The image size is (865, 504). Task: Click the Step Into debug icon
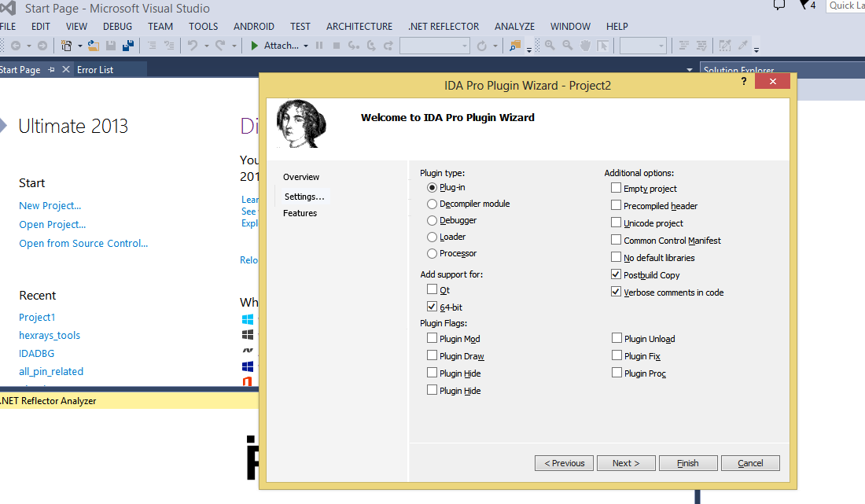tap(354, 46)
